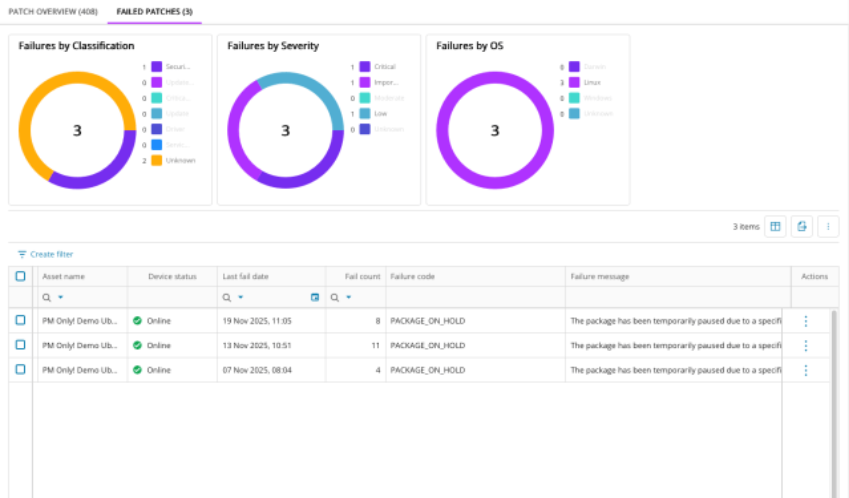Click the Failure message filter input field

point(677,297)
